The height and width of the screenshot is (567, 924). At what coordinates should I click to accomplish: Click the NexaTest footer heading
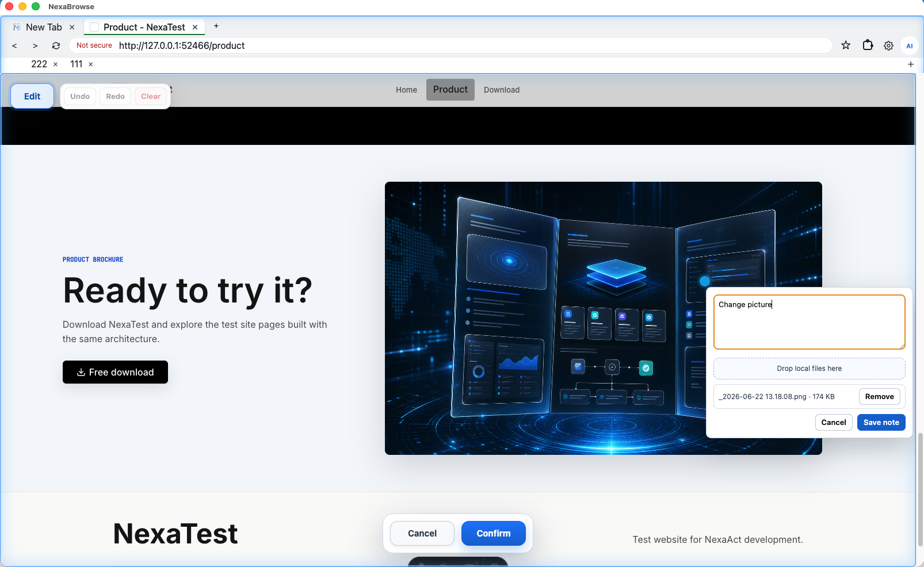click(x=175, y=534)
